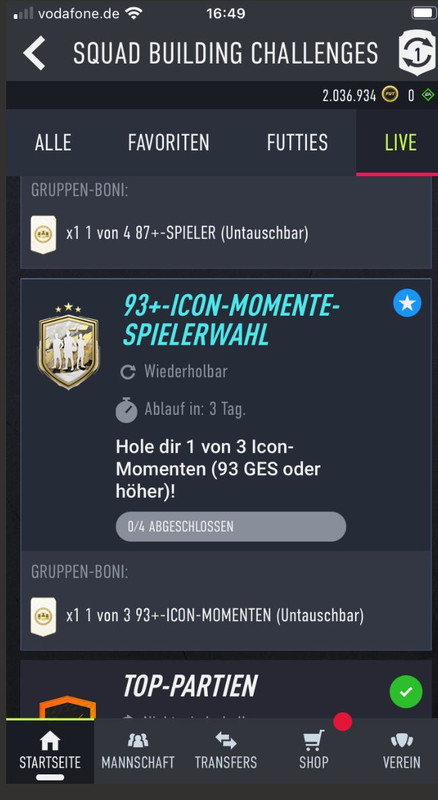438x800 pixels.
Task: Switch to the FAVORITEN tab
Action: pyautogui.click(x=168, y=143)
